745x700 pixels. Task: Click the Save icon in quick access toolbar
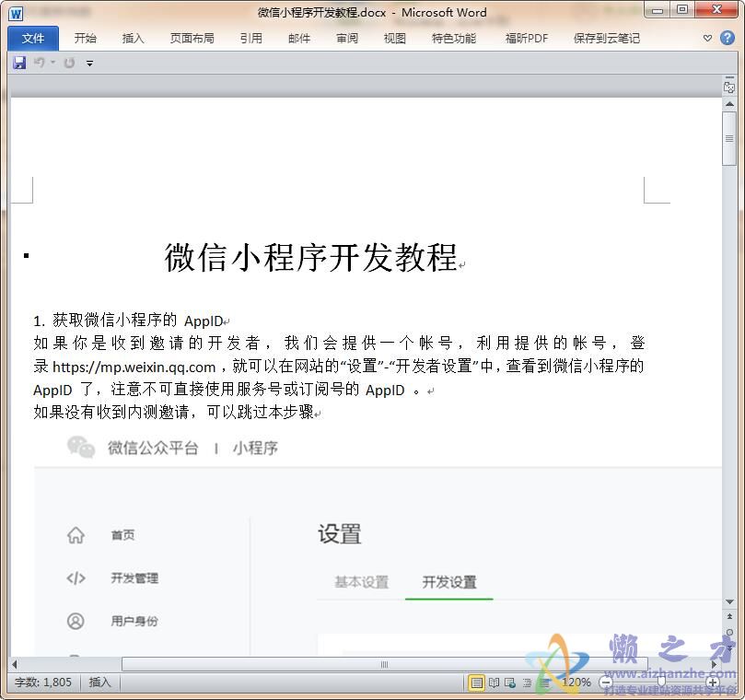tap(19, 63)
